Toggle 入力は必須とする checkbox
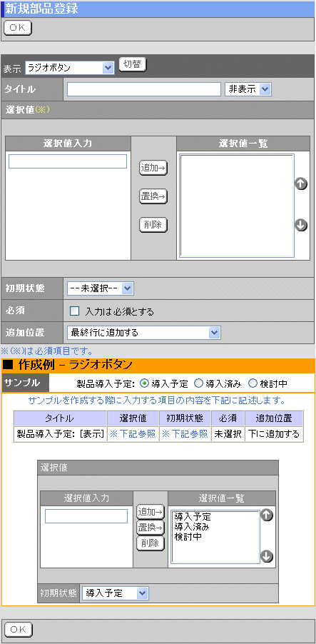316x644 pixels. click(x=74, y=311)
